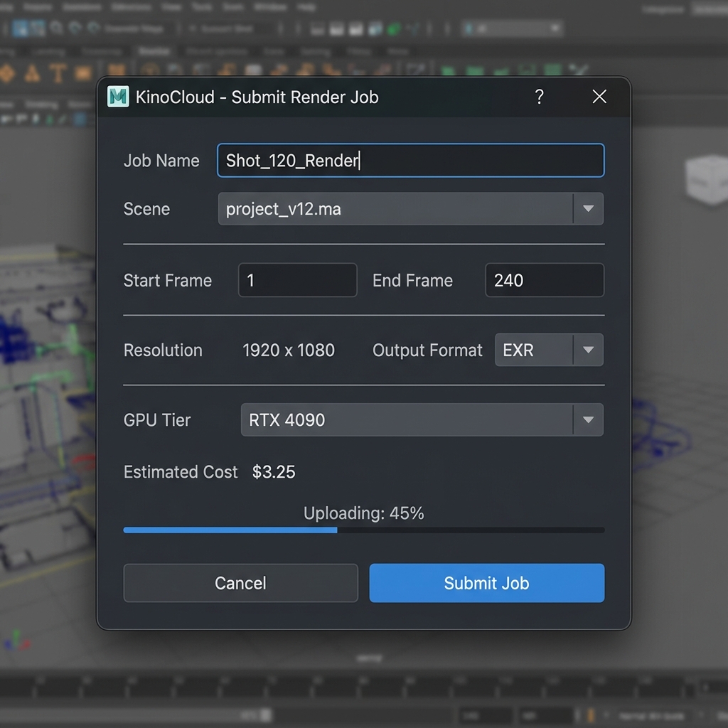Click the EXR format value
Image resolution: width=728 pixels, height=728 pixels.
click(x=520, y=350)
